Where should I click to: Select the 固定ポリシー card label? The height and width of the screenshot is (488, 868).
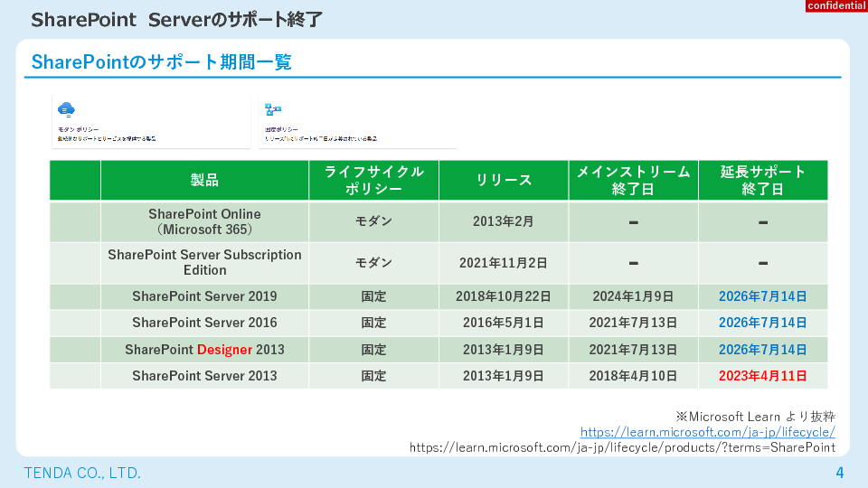pyautogui.click(x=281, y=130)
